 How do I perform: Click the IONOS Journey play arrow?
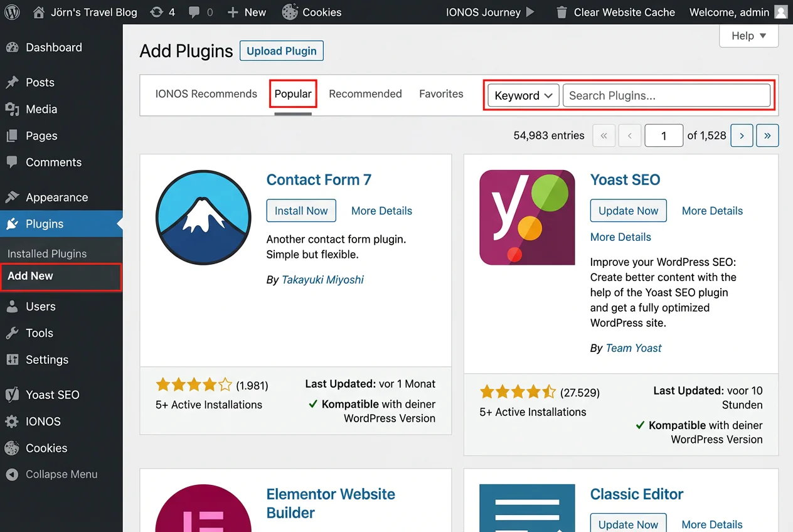point(530,12)
